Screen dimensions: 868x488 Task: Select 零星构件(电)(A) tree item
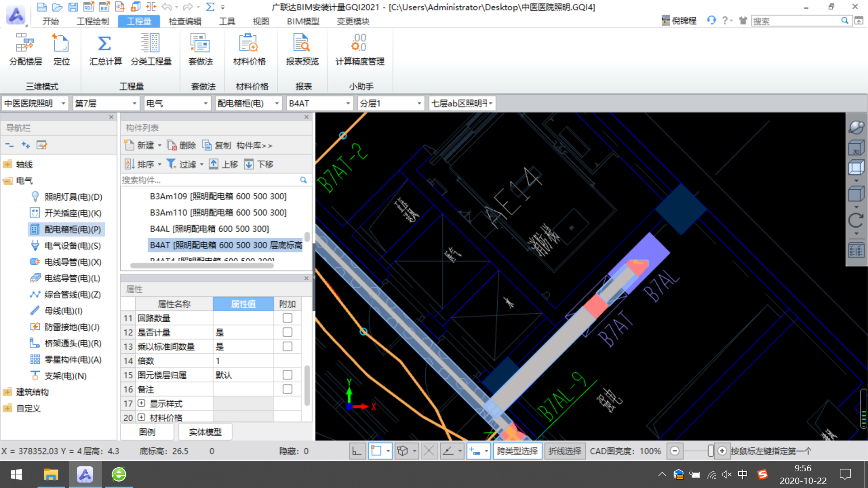(x=73, y=360)
